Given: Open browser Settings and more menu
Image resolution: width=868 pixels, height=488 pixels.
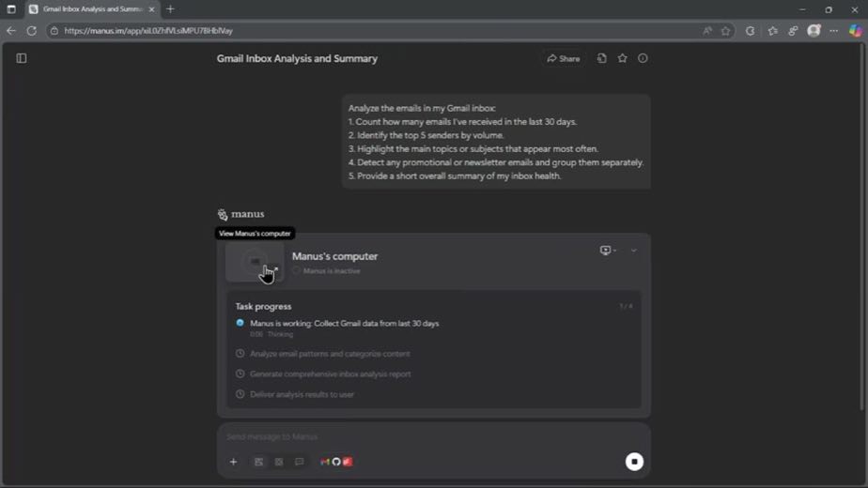Looking at the screenshot, I should click(x=833, y=31).
